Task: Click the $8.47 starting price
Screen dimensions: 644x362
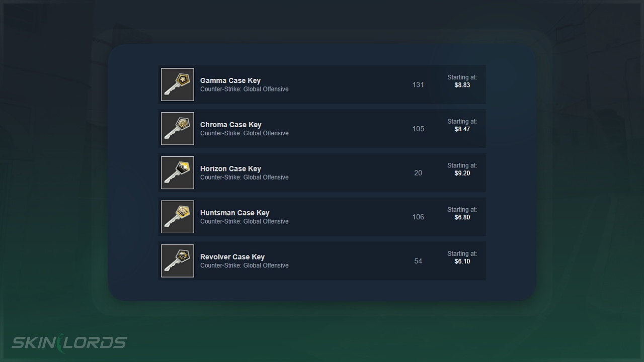Action: point(462,129)
